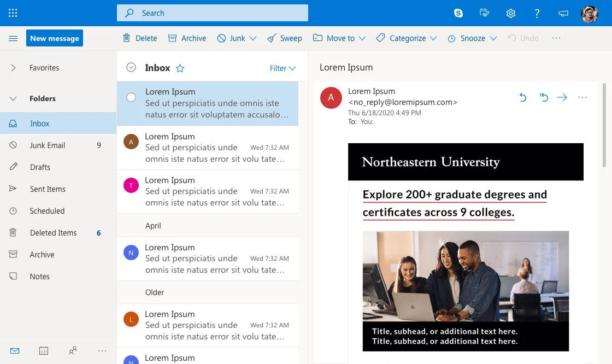The width and height of the screenshot is (612, 364).
Task: Click the students with laptop image
Action: [x=466, y=276]
